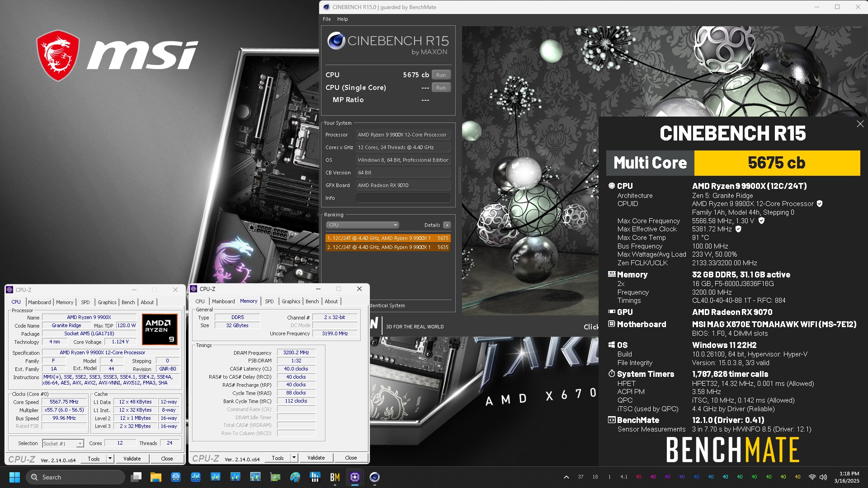Click the Windows OS section icon in BenchMate
The width and height of the screenshot is (868, 488).
(612, 345)
